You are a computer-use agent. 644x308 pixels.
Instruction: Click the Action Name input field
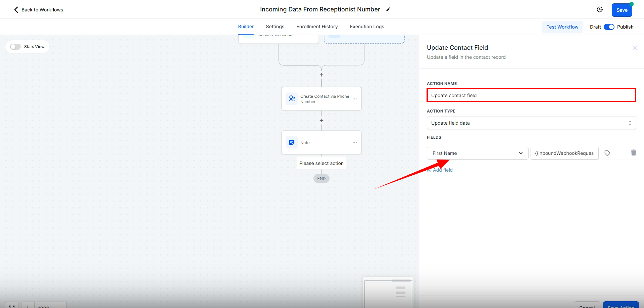coord(531,95)
